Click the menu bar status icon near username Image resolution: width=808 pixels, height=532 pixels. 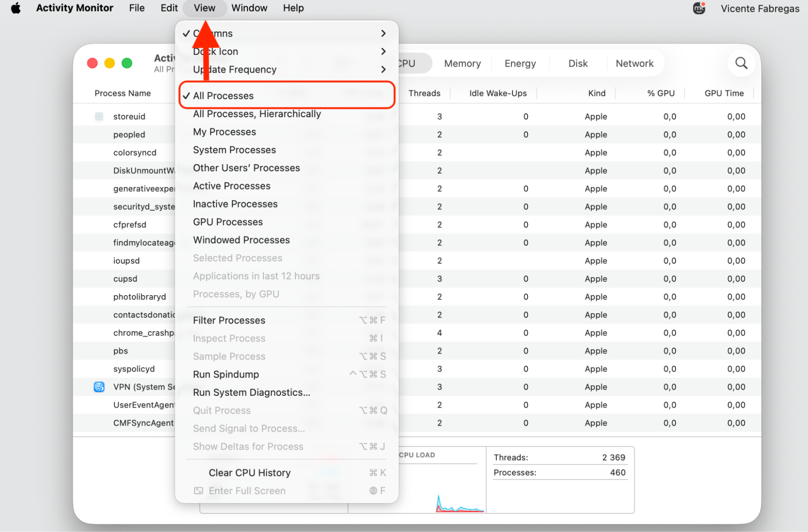coord(699,8)
